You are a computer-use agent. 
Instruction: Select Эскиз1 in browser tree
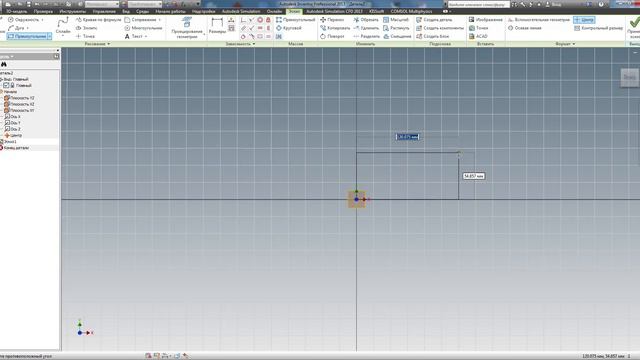9,142
